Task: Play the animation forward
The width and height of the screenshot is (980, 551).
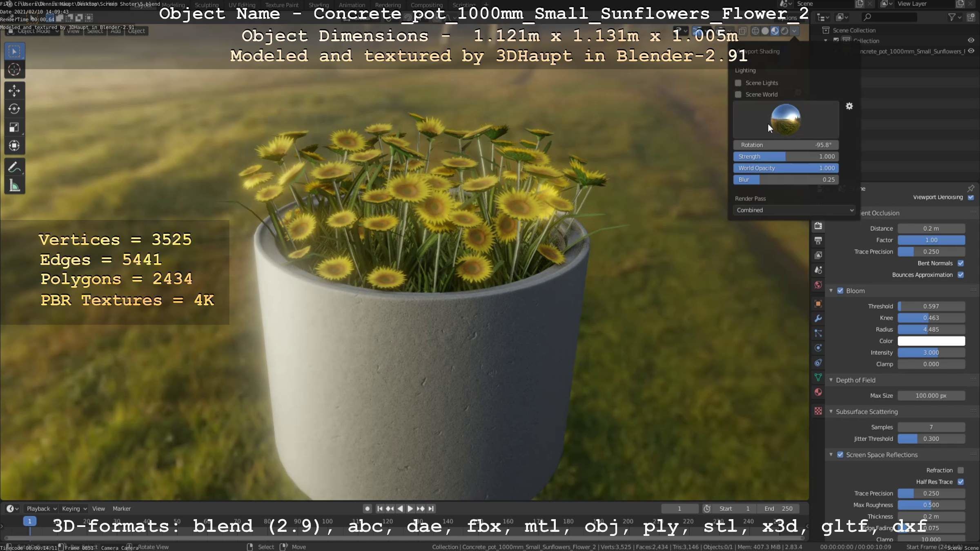Action: 410,509
